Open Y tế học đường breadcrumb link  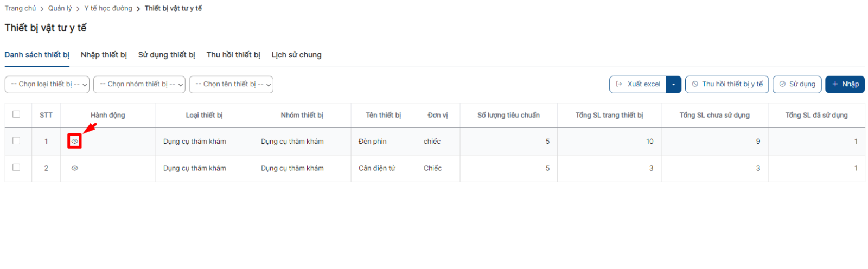pos(108,8)
